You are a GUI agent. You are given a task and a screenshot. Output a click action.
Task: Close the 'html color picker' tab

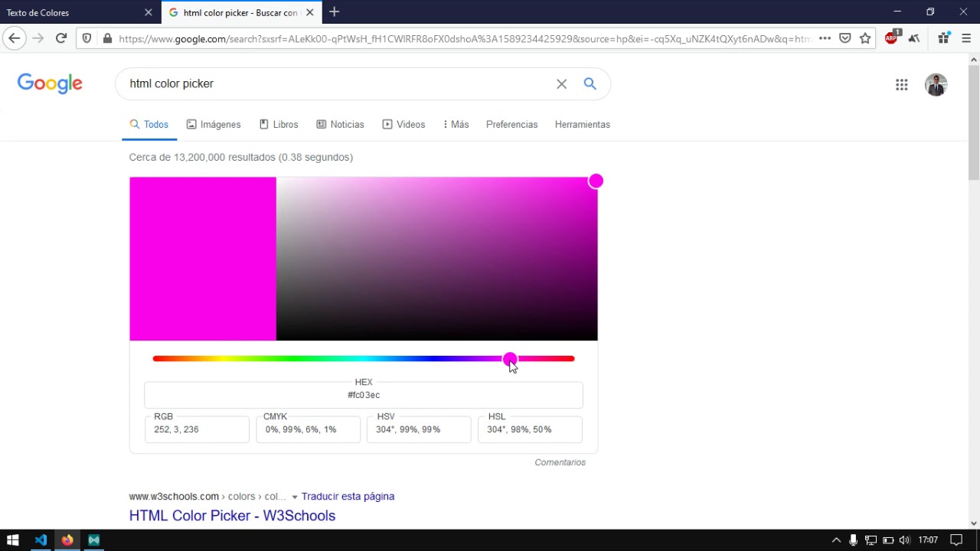309,12
